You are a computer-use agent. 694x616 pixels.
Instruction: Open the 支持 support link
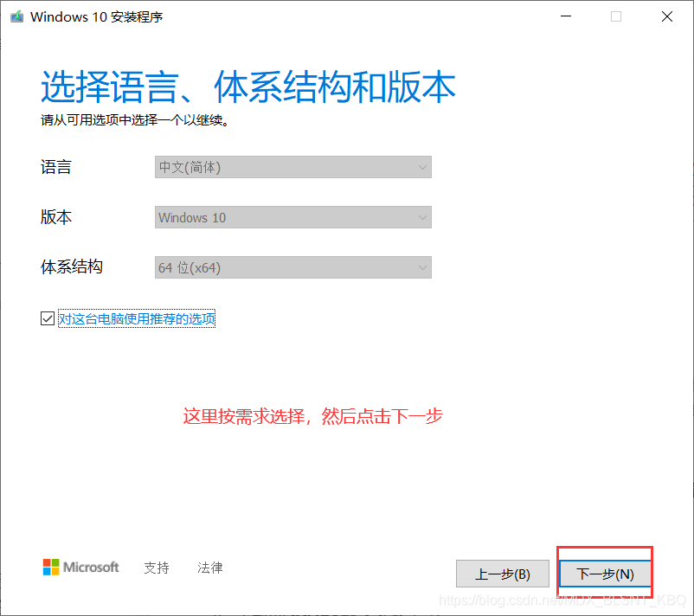156,568
